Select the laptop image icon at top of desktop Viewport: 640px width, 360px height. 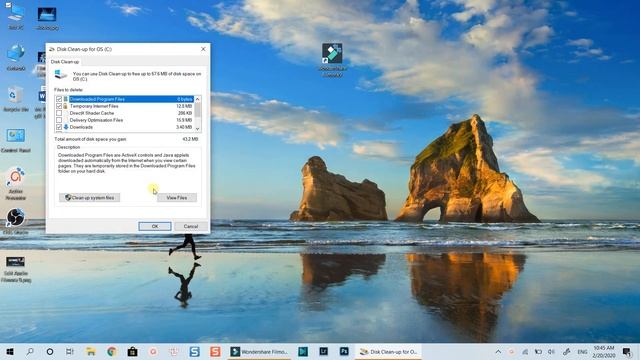coord(47,18)
